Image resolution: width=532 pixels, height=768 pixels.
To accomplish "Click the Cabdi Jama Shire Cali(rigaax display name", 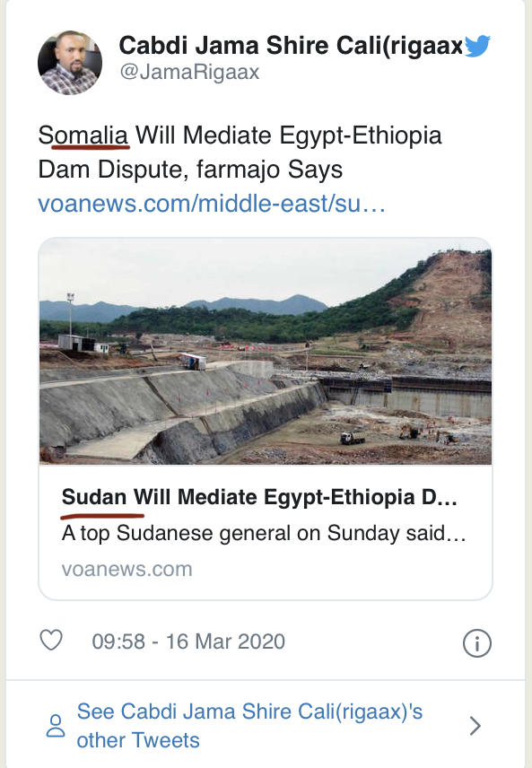I will click(291, 46).
